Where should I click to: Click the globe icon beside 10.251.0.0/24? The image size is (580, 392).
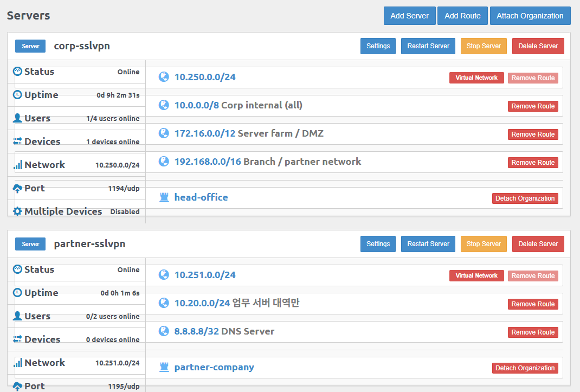click(x=164, y=275)
